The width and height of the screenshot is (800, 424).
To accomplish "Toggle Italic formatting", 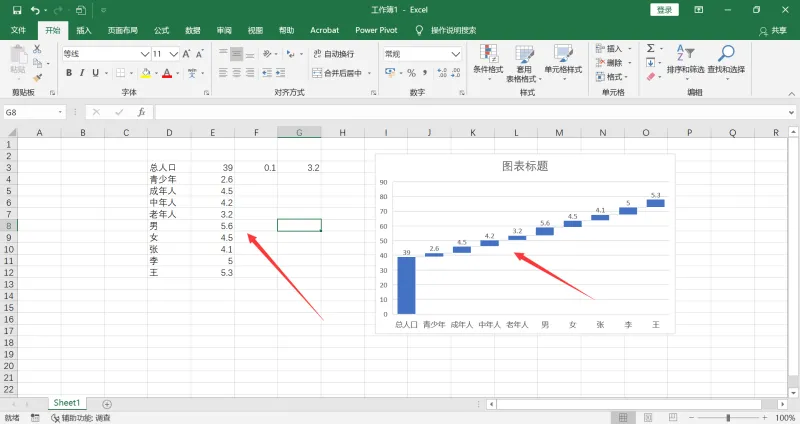I will [x=82, y=73].
